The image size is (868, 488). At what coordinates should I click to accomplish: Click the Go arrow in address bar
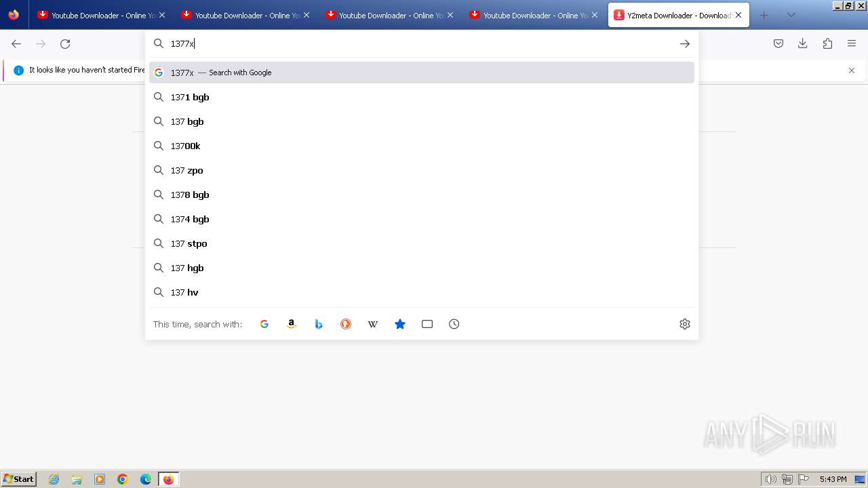pos(685,43)
